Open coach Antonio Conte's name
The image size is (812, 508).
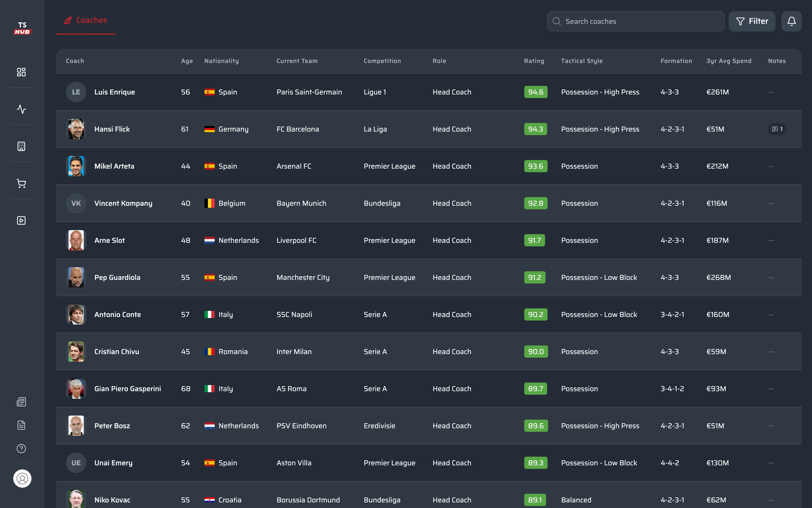pos(117,314)
